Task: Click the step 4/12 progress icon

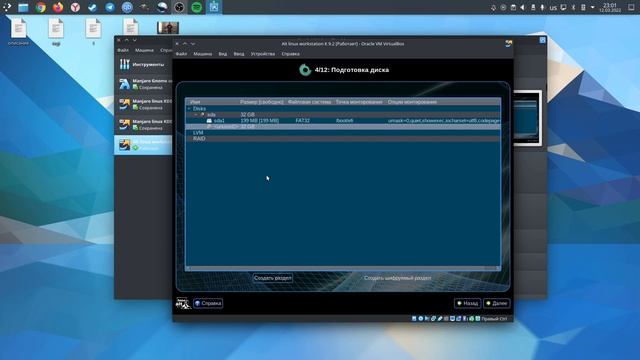Action: click(x=304, y=70)
